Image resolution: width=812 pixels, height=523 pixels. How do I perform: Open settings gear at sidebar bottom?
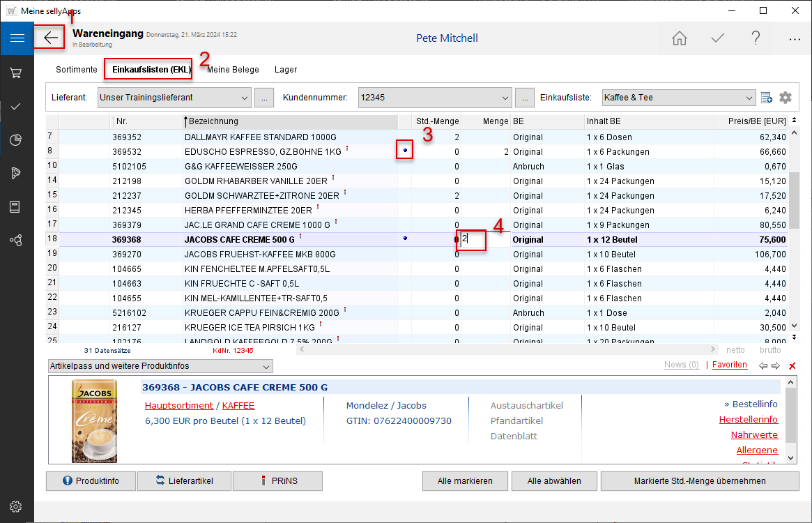[17, 506]
